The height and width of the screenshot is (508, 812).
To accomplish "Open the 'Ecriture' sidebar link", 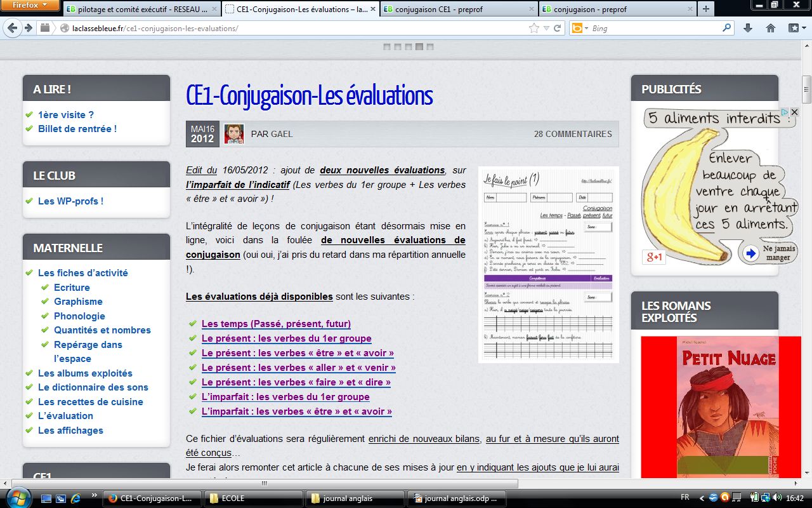I will pos(72,288).
